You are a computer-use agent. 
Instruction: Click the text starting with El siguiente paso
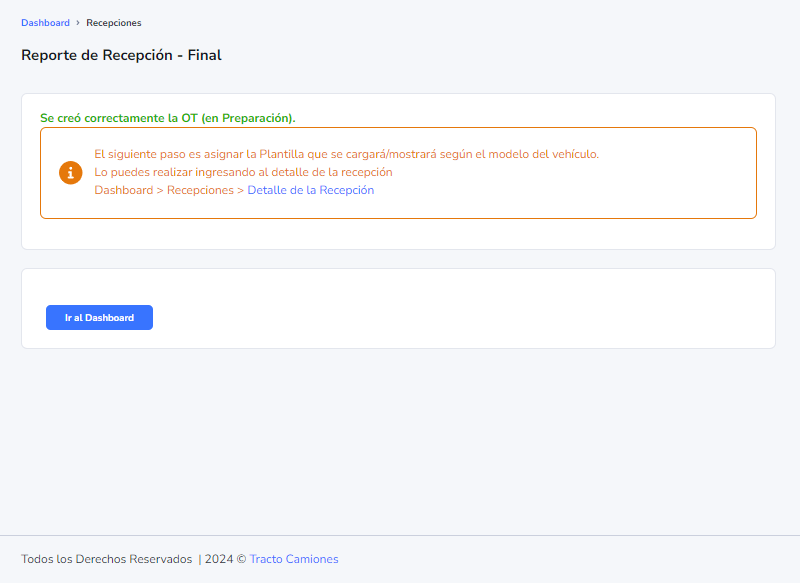point(346,154)
